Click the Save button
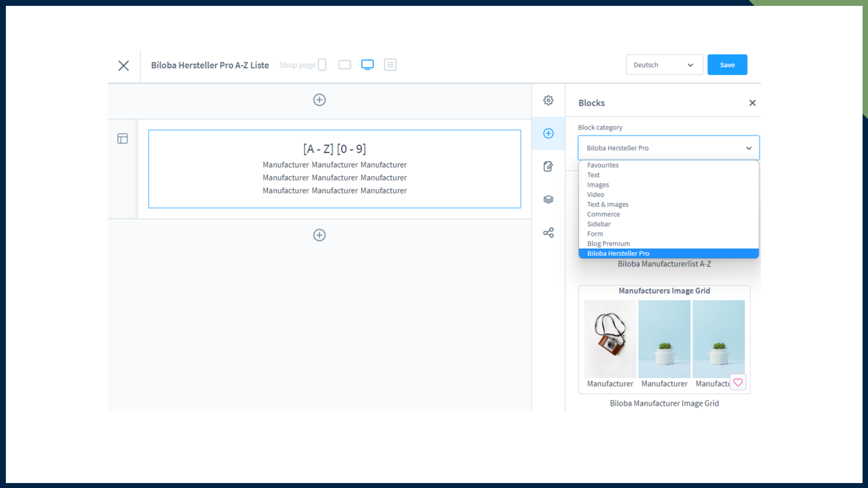 [x=727, y=65]
